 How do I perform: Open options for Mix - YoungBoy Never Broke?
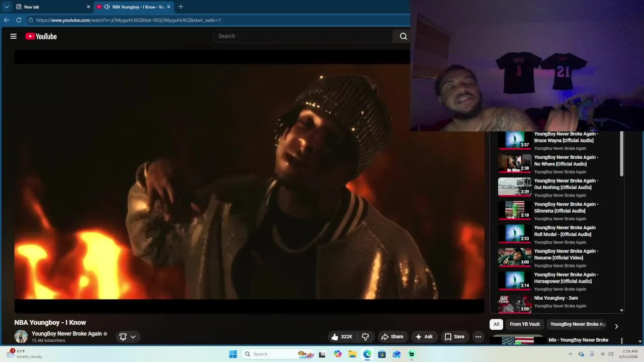[x=622, y=341]
